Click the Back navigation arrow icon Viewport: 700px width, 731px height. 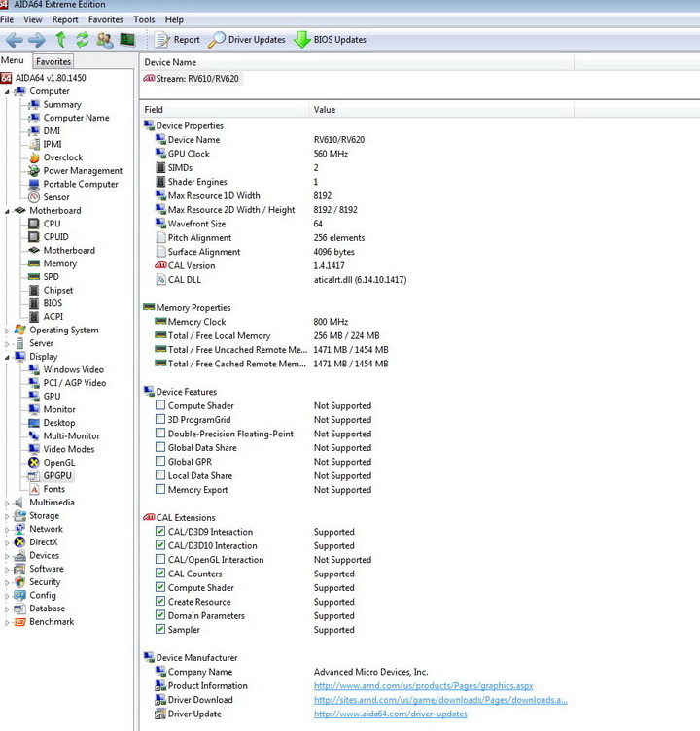click(x=14, y=40)
